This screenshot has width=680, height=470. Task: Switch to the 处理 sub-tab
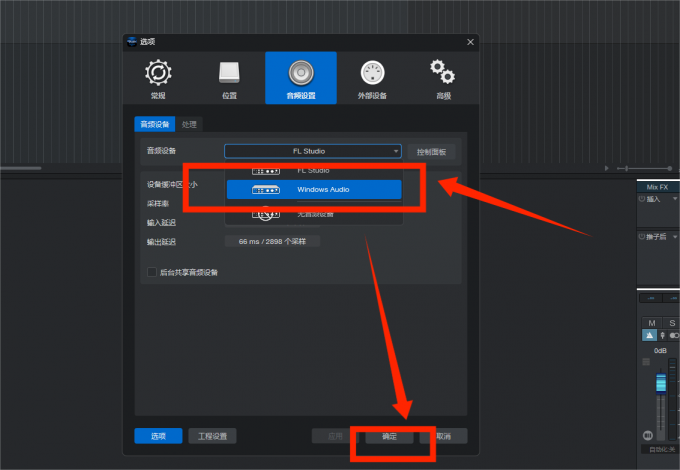tap(189, 124)
